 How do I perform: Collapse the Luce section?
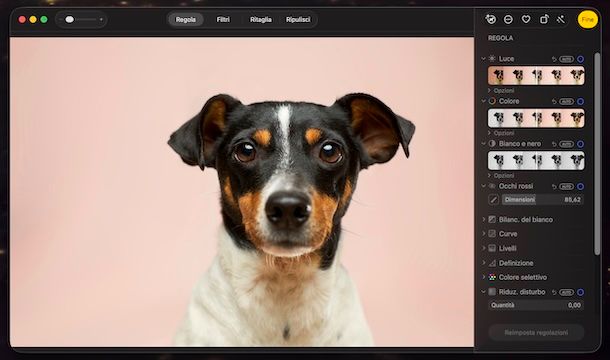(484, 59)
